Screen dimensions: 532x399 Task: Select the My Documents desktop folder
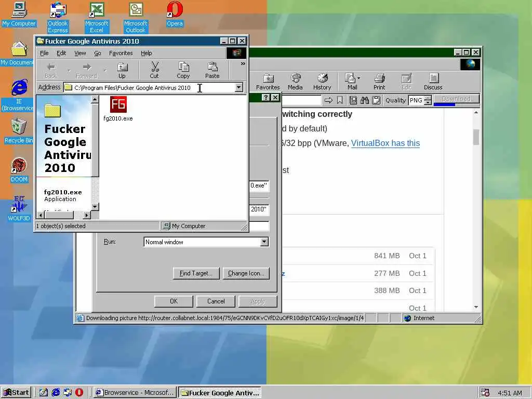tap(18, 54)
